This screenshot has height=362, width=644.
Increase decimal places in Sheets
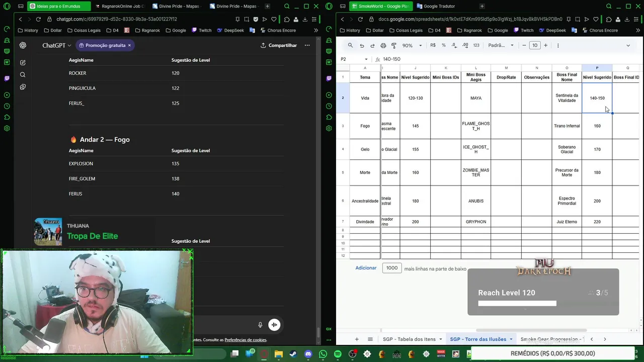coord(465,45)
